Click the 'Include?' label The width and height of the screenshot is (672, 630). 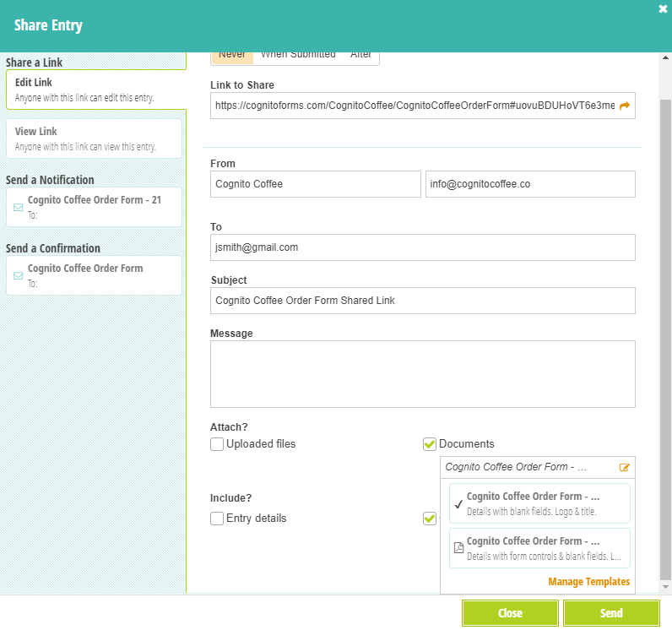tap(230, 498)
